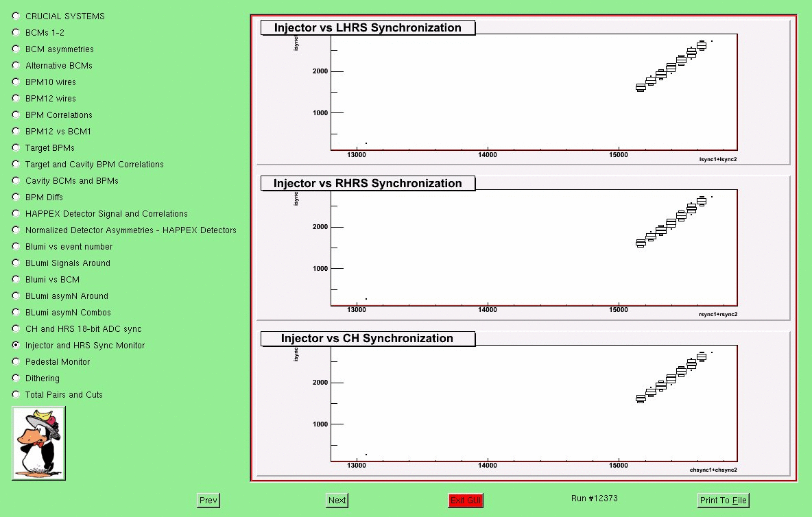Pick BPM10 wires option
The image size is (812, 517).
pyautogui.click(x=16, y=82)
